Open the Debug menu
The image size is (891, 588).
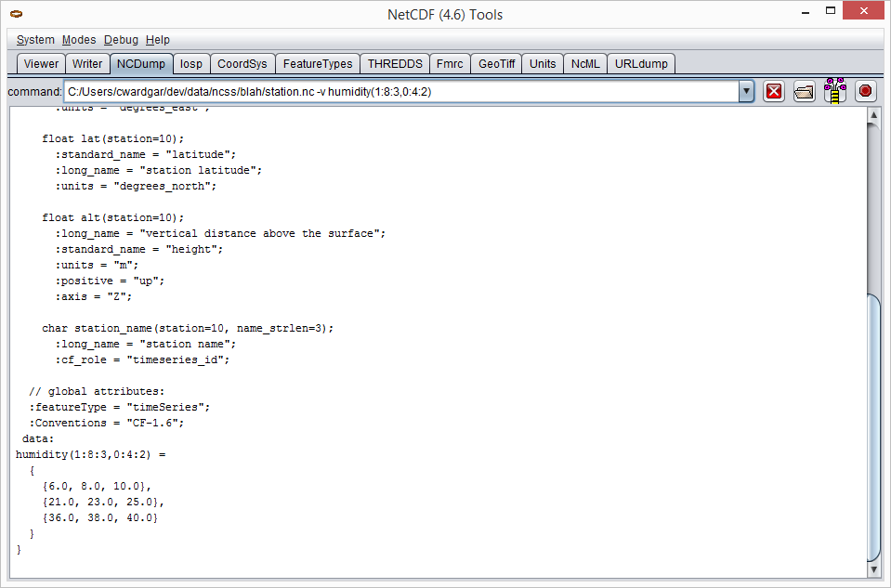121,40
